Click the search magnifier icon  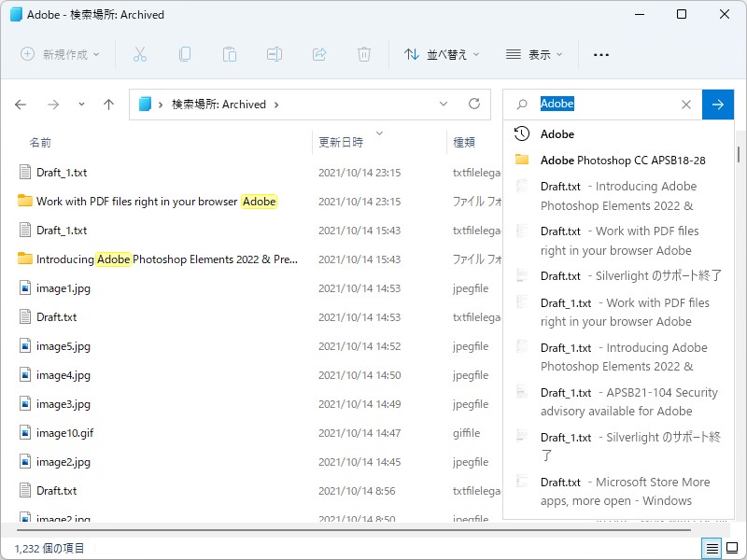tap(522, 105)
